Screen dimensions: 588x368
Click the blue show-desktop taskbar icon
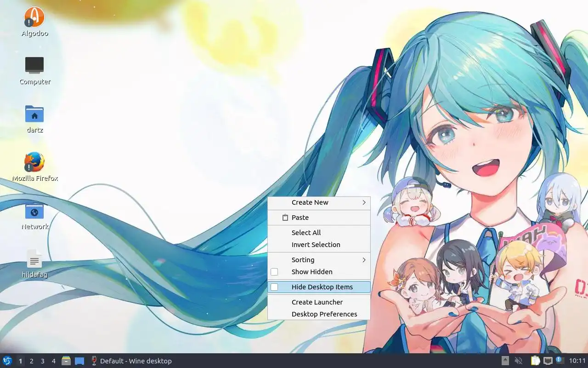tap(79, 361)
